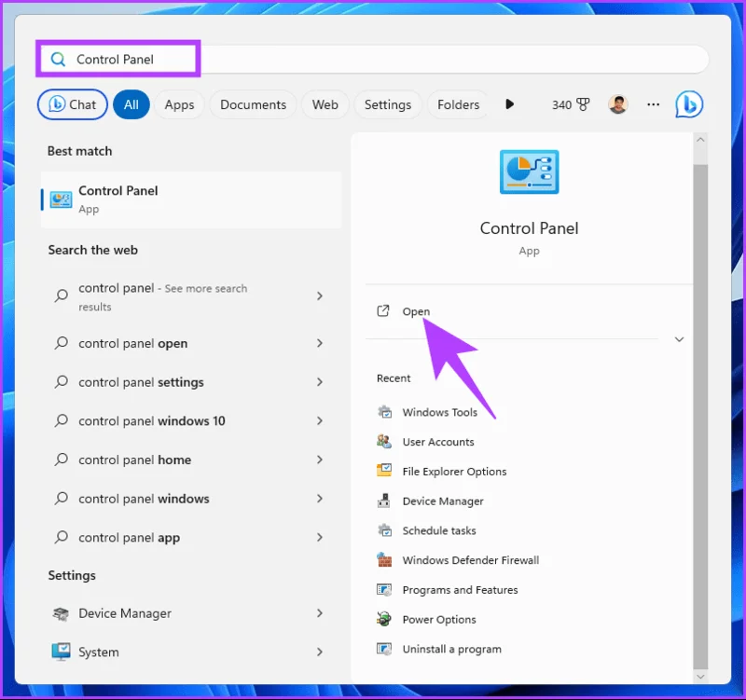Click search icon beside 'control panel home'
The image size is (746, 700).
[x=61, y=460]
